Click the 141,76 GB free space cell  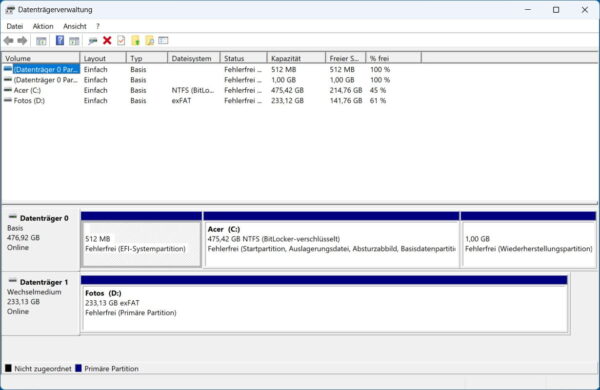pos(346,101)
